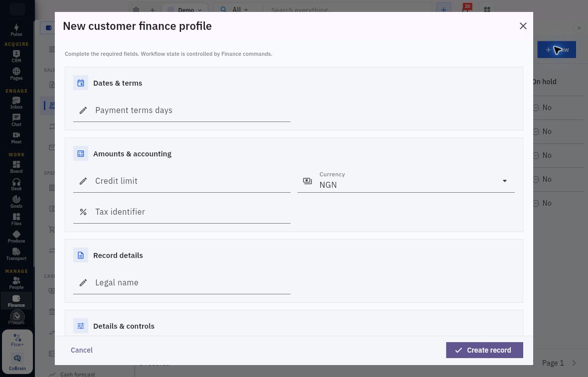The width and height of the screenshot is (588, 377).
Task: Open the Pages module
Action: pos(16,74)
